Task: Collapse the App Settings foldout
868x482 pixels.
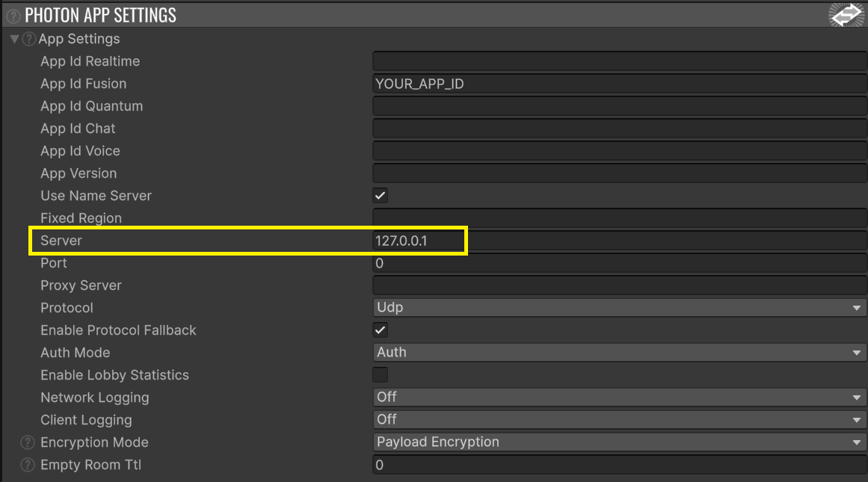Action: coord(14,39)
